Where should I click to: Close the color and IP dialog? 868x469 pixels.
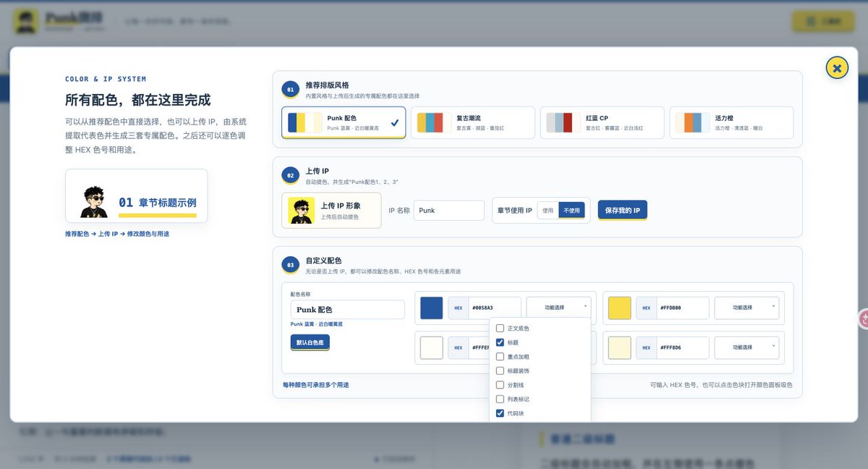point(837,68)
